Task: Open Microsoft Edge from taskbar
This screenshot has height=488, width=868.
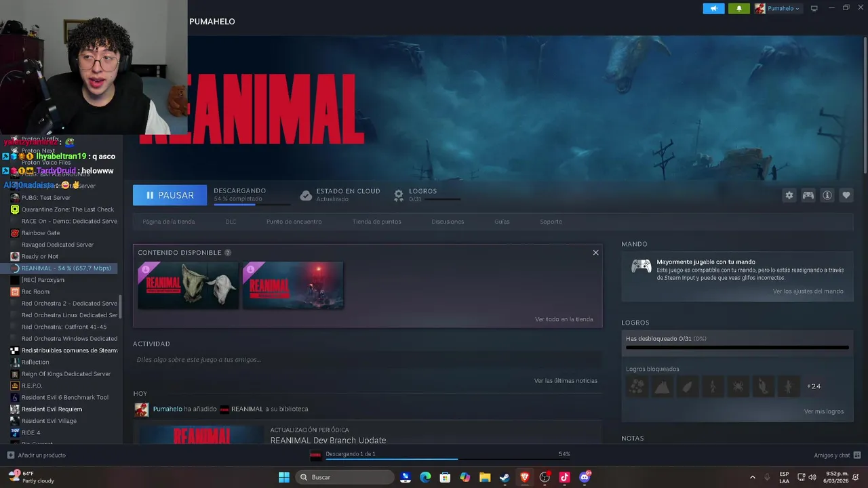Action: pyautogui.click(x=425, y=477)
